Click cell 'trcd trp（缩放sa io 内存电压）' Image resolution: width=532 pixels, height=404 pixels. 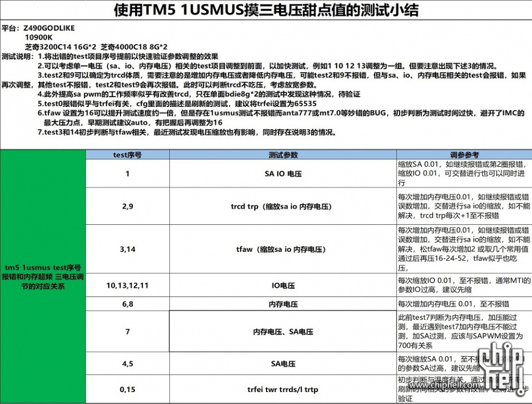pyautogui.click(x=283, y=206)
